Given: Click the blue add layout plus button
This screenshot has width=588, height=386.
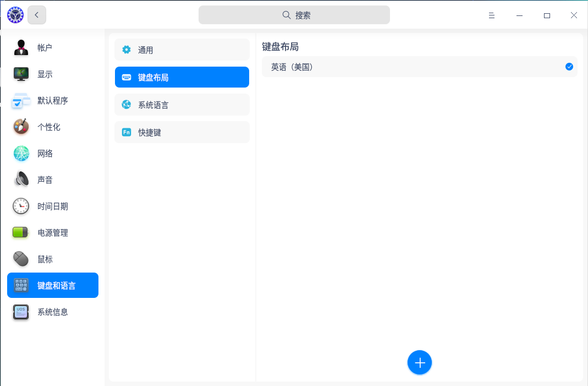Looking at the screenshot, I should [x=420, y=362].
